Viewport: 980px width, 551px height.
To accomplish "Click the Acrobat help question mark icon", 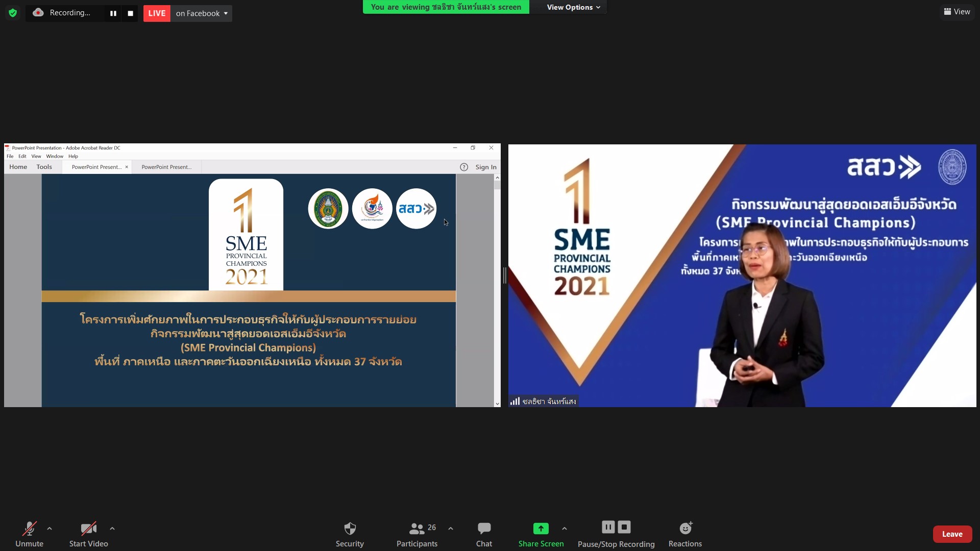I will point(463,167).
